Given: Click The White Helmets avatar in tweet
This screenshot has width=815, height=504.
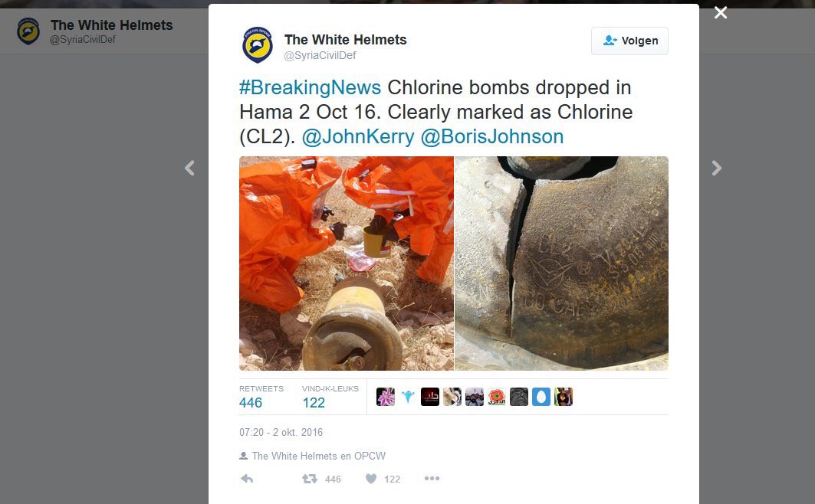Looking at the screenshot, I should (x=258, y=45).
